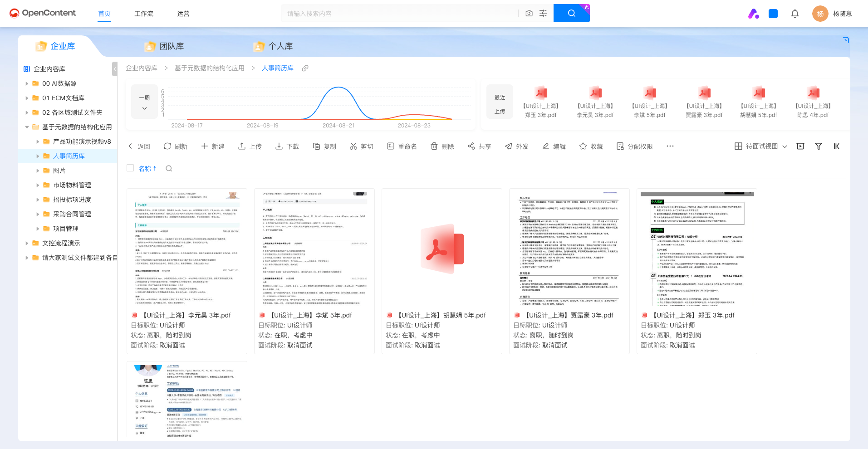Focus the search input field
868x449 pixels.
point(399,14)
